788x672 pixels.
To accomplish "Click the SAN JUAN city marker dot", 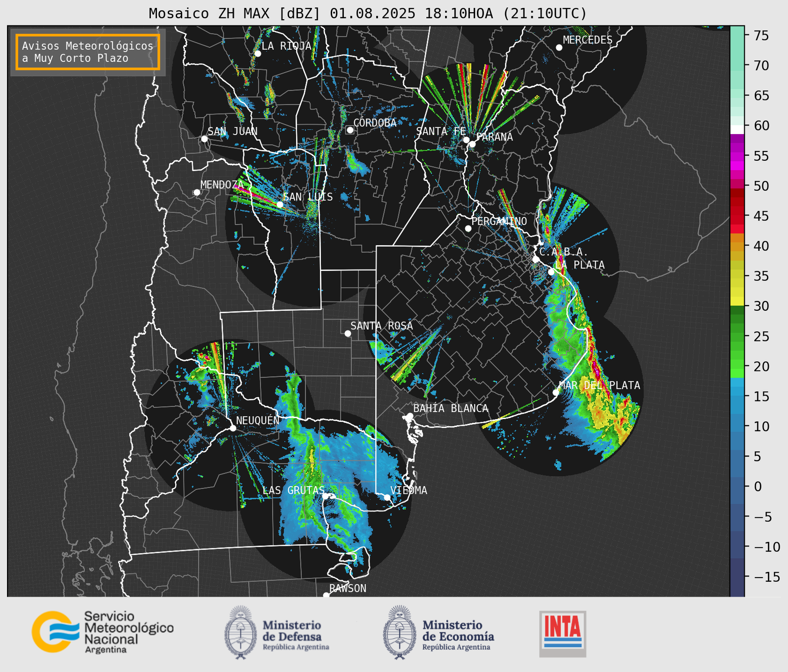I will tap(204, 139).
